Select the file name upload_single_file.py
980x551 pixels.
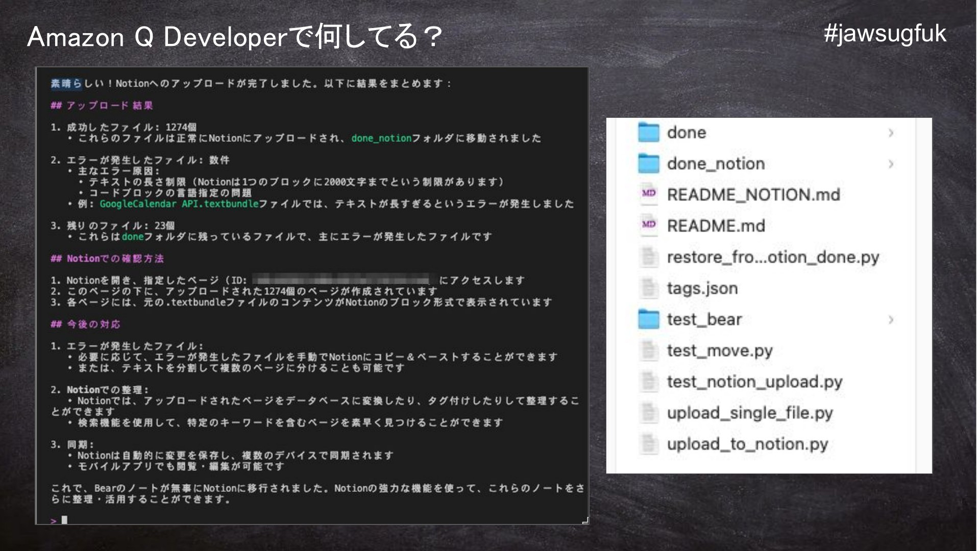coord(750,413)
